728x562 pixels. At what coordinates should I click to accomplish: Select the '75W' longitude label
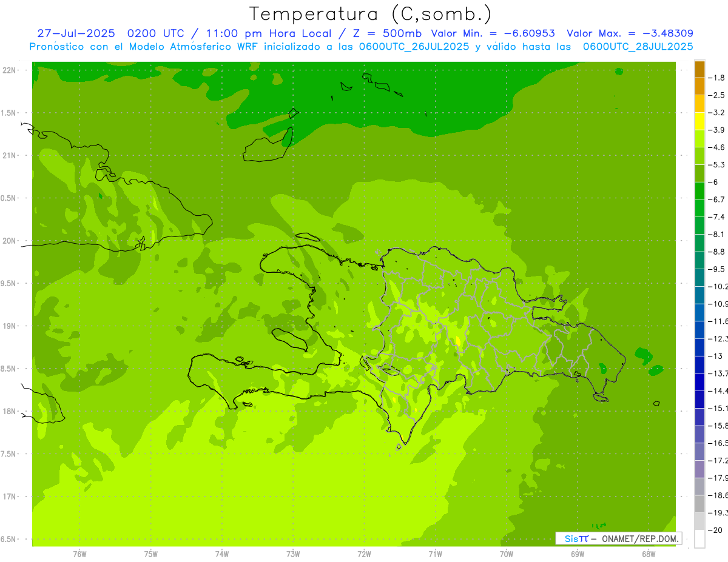[x=151, y=554]
